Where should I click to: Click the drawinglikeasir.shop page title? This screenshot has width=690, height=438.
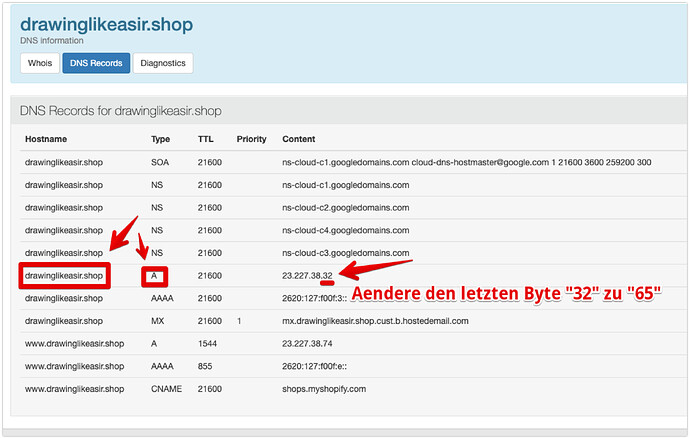106,24
